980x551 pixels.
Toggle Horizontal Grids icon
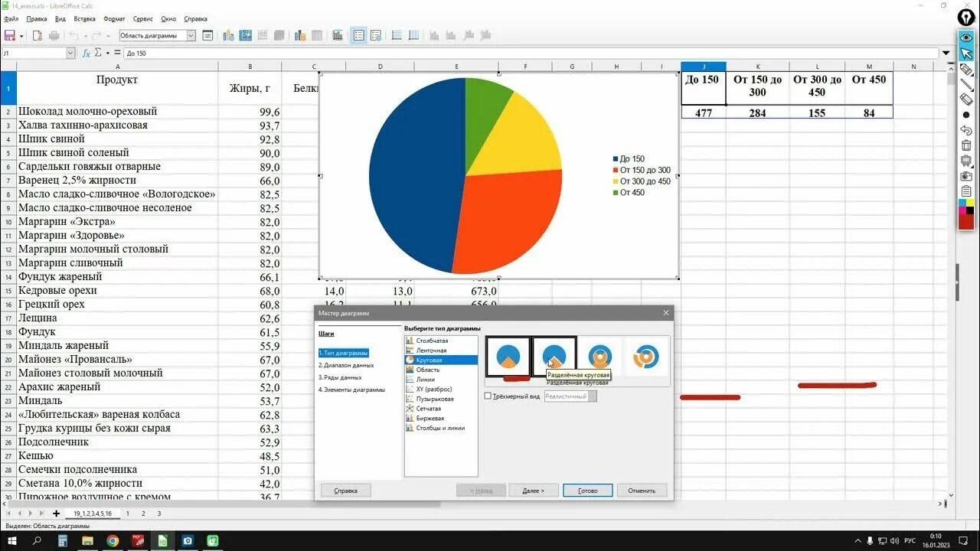(x=397, y=35)
